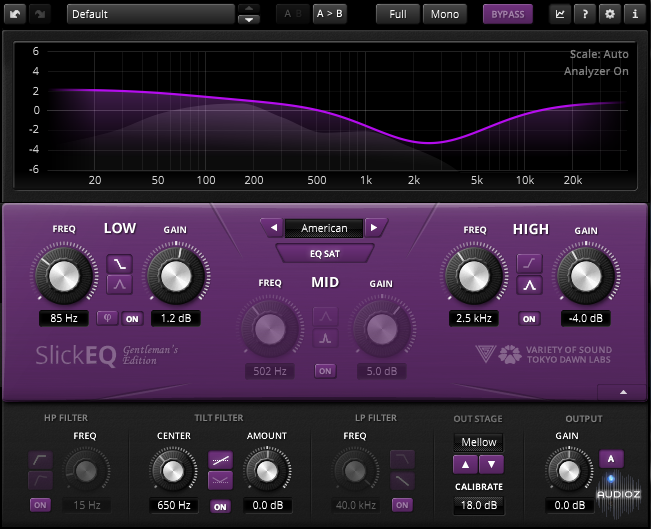Select the LP filter gentle slope icon

(402, 480)
